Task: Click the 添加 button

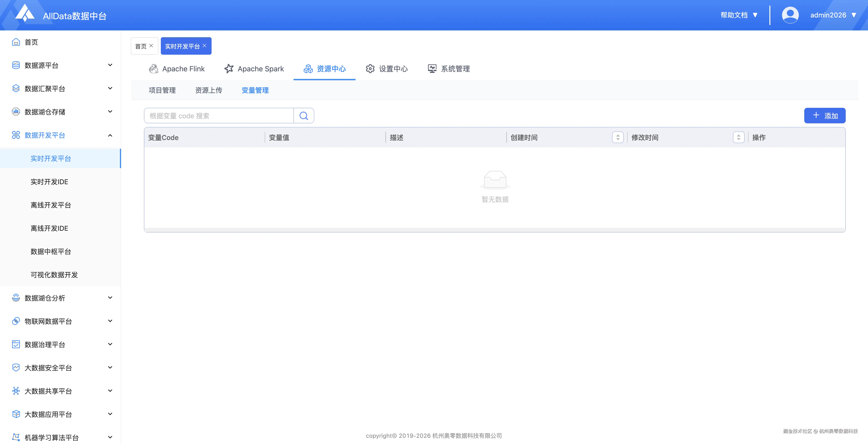Action: pyautogui.click(x=825, y=116)
